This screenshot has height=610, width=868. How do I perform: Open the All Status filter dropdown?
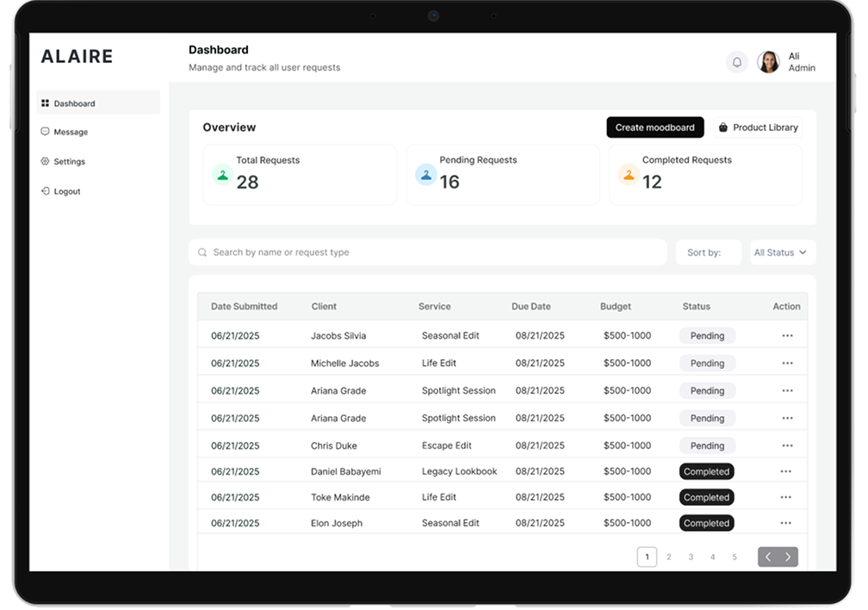(780, 252)
